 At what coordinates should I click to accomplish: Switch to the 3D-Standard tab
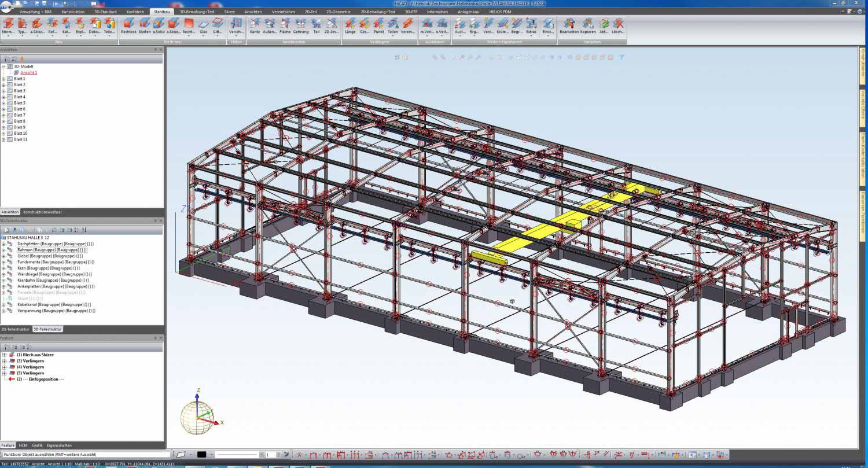[x=105, y=12]
